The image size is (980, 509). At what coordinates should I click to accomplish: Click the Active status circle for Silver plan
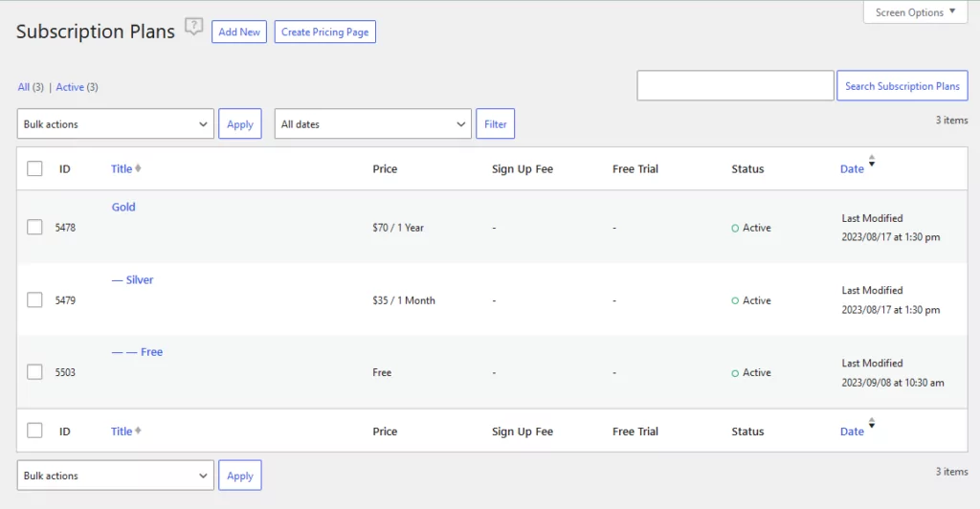click(735, 301)
